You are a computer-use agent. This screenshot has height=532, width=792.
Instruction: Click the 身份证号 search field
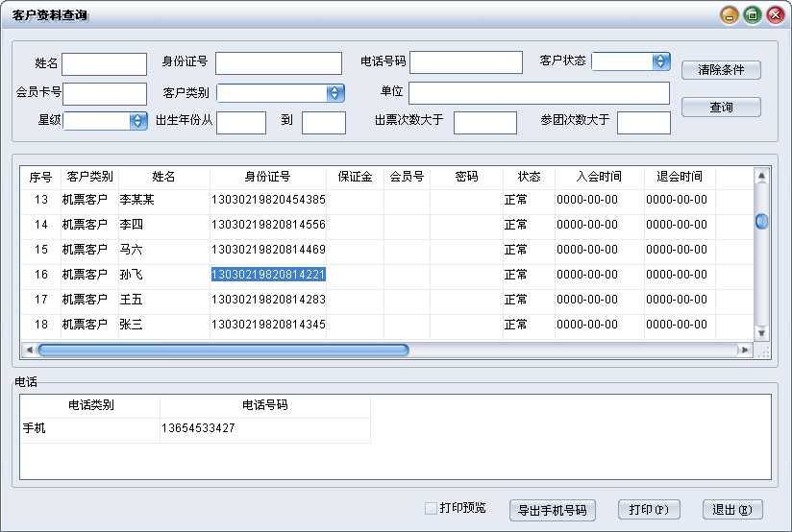tap(279, 63)
